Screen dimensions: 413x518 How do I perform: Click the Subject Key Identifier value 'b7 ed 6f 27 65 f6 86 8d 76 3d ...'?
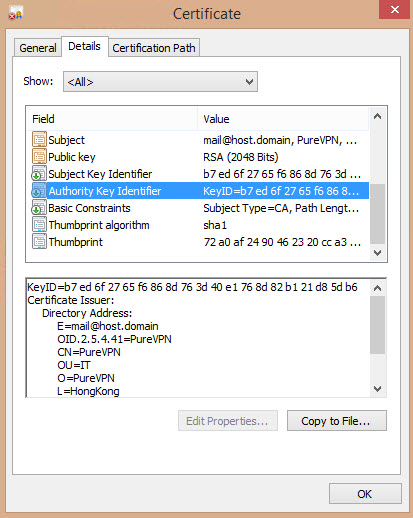click(282, 174)
